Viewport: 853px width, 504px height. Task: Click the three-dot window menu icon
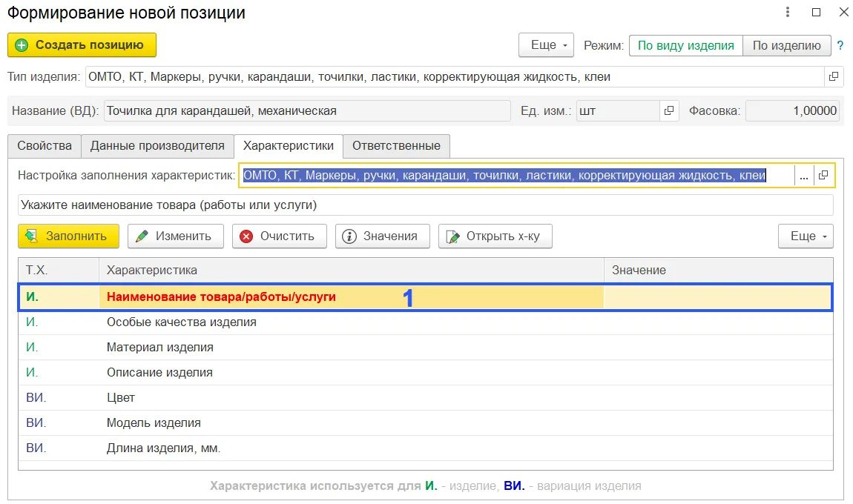pos(787,12)
